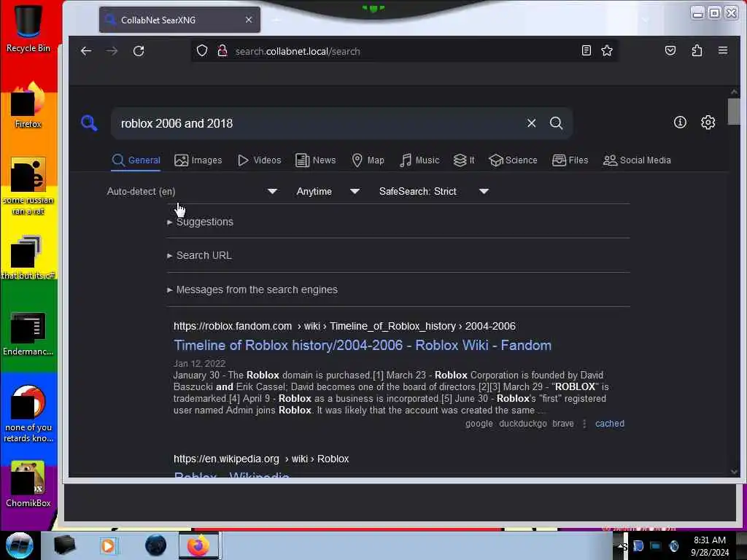Toggle reader view icon in address bar

click(x=587, y=50)
